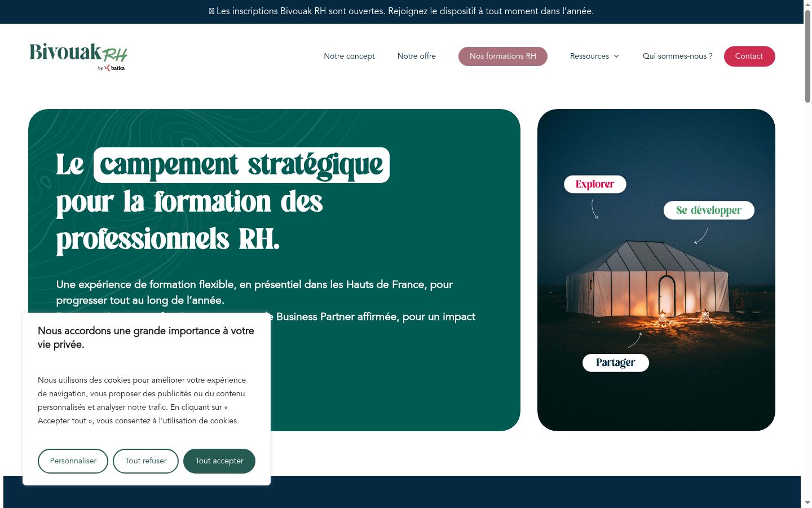The width and height of the screenshot is (812, 508).
Task: Go to Notre offre
Action: click(x=416, y=56)
